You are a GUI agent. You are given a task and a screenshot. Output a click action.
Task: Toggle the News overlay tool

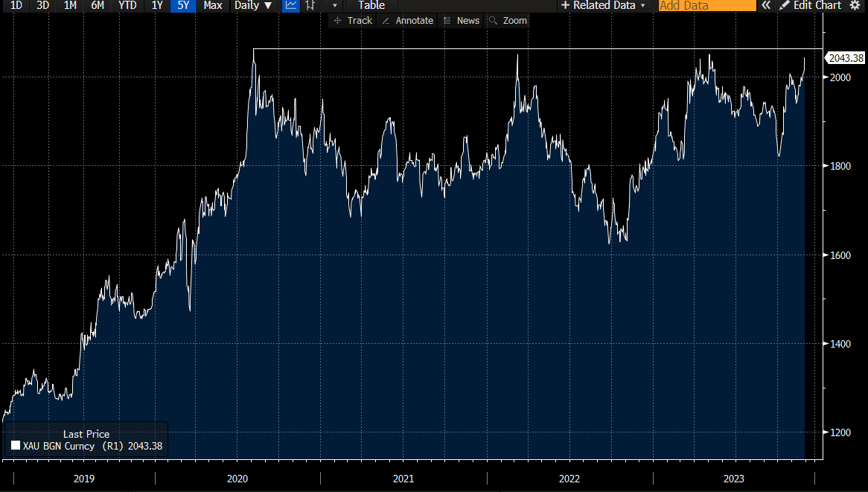point(461,21)
